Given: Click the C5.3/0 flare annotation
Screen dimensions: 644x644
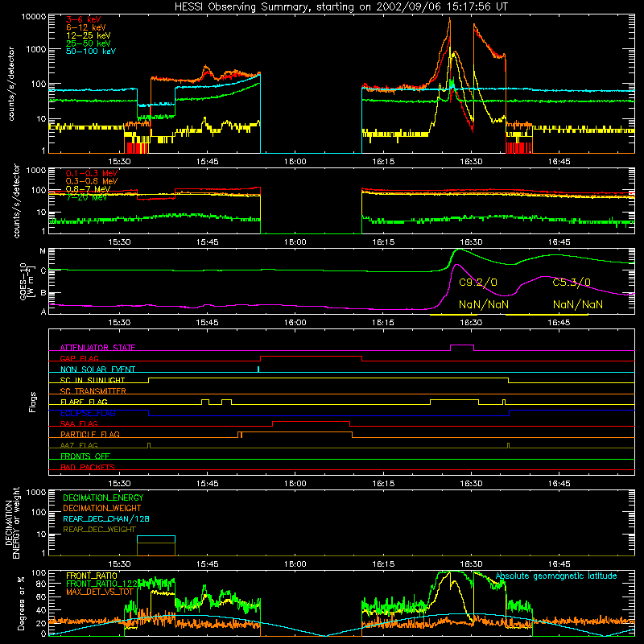Looking at the screenshot, I should coord(572,283).
